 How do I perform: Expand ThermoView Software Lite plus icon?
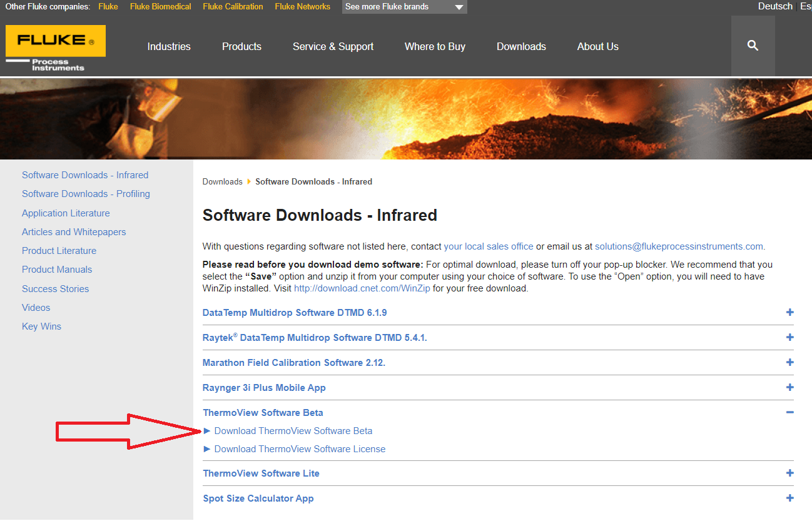tap(789, 473)
